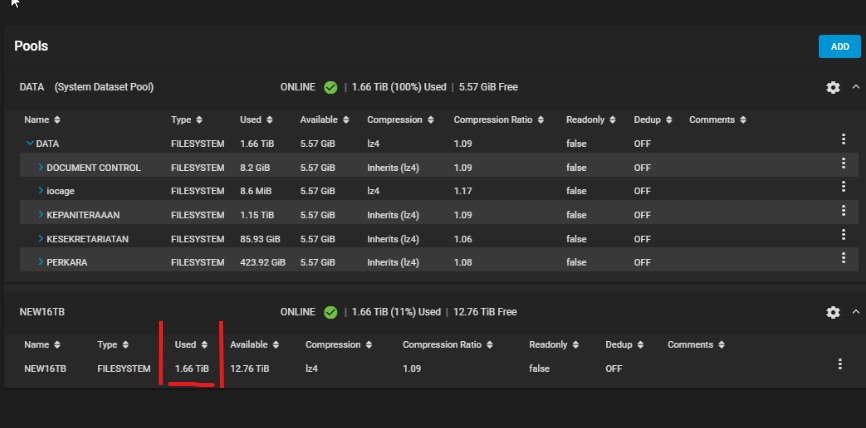Open three-dot menu for DOCUMENT CONTROL dataset
Screen dimensions: 866x428
click(x=843, y=164)
